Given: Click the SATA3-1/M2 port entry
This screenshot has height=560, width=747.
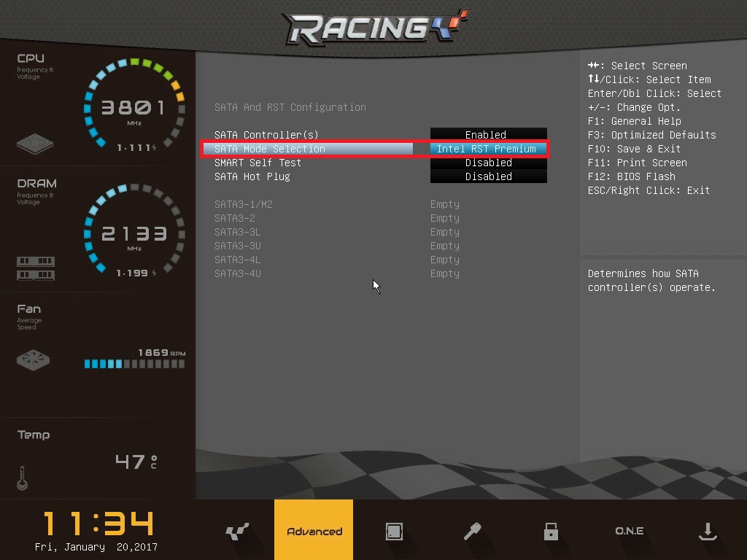Looking at the screenshot, I should click(x=244, y=204).
